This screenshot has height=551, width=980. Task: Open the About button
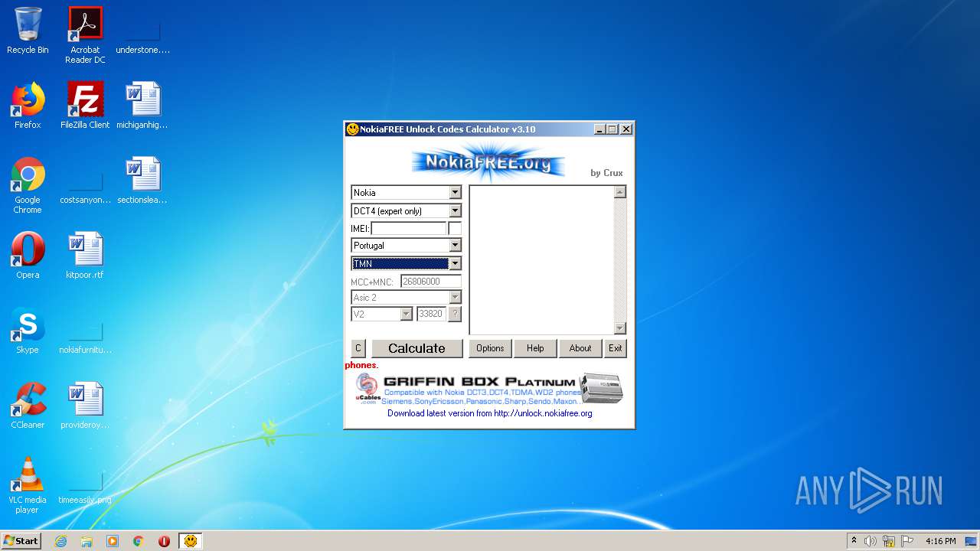click(x=580, y=348)
